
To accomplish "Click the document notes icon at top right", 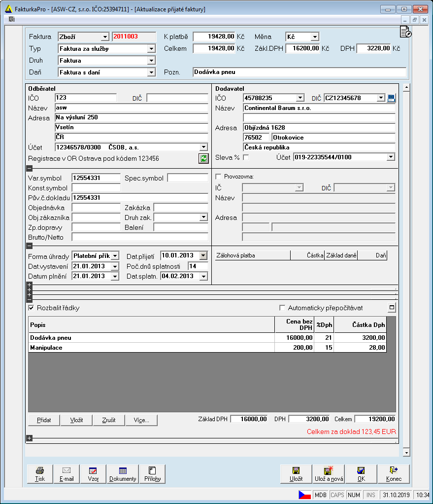I will (406, 32).
